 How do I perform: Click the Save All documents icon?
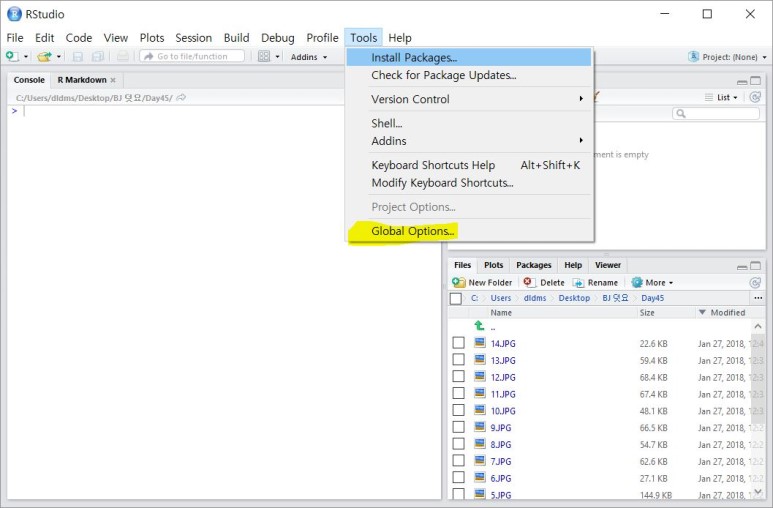[x=98, y=57]
